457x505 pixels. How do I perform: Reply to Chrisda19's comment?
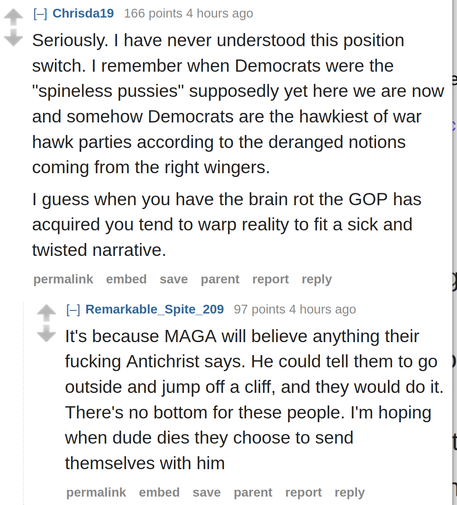317,279
